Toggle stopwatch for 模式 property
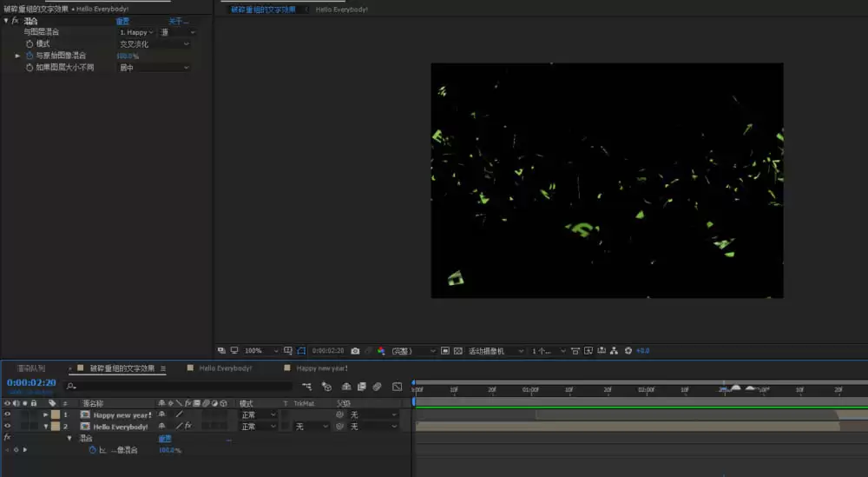The height and width of the screenshot is (477, 868). click(30, 43)
